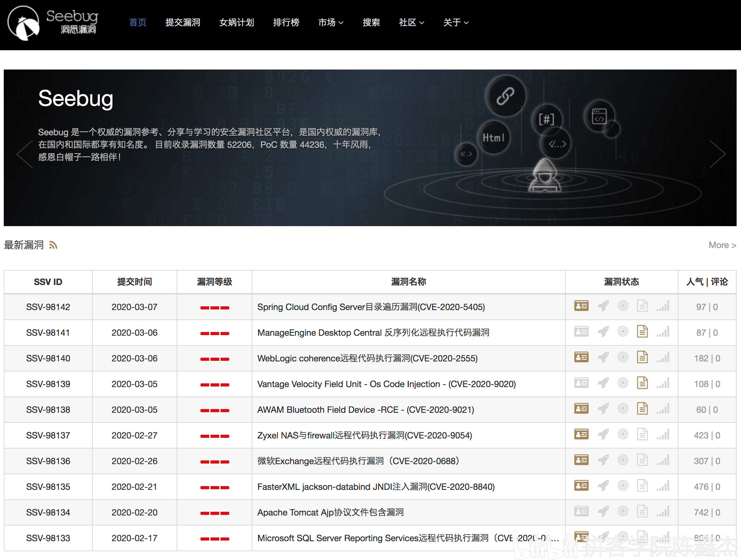741x560 pixels.
Task: Click the ID card icon in SSV-98136 row
Action: point(581,460)
